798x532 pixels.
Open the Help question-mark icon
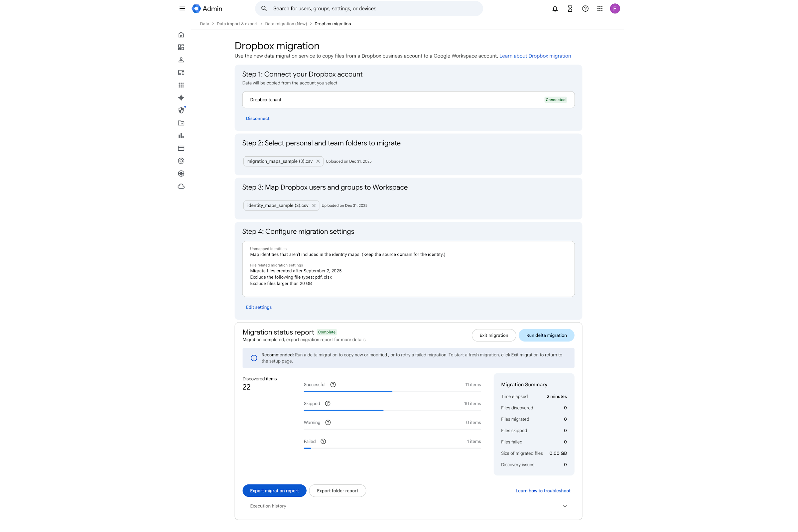[x=585, y=9]
